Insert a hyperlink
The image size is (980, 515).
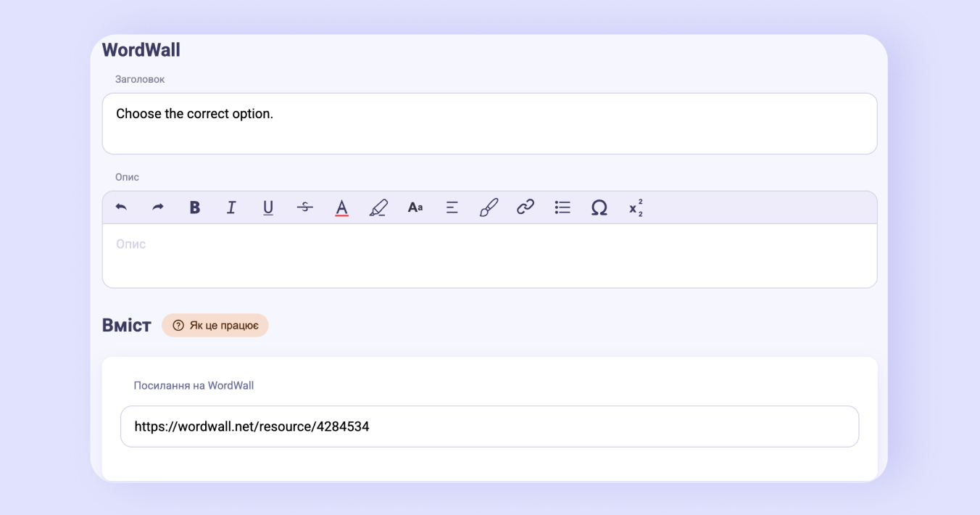click(526, 207)
